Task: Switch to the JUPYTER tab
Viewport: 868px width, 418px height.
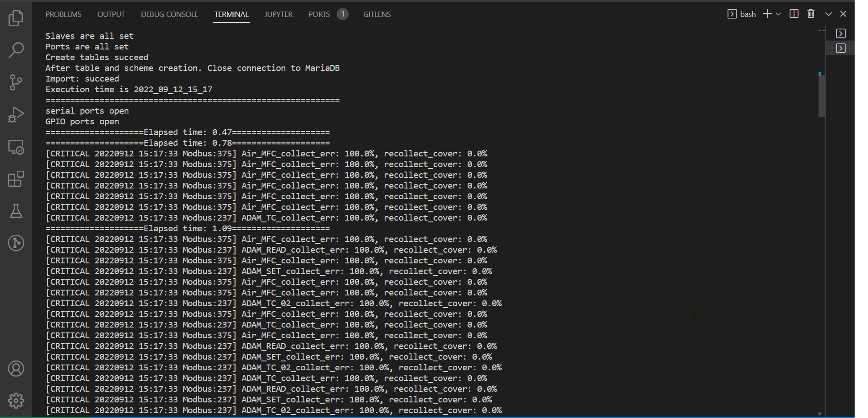Action: 278,14
